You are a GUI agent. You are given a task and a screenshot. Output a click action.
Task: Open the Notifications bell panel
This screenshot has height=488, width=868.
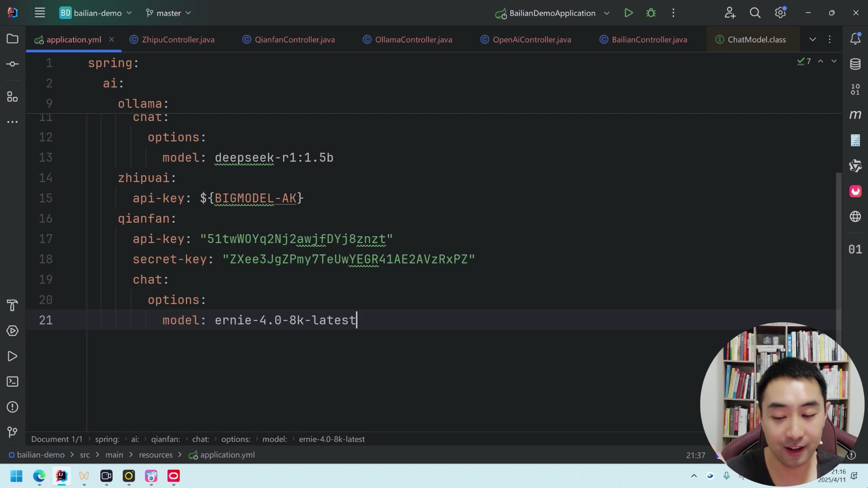855,39
